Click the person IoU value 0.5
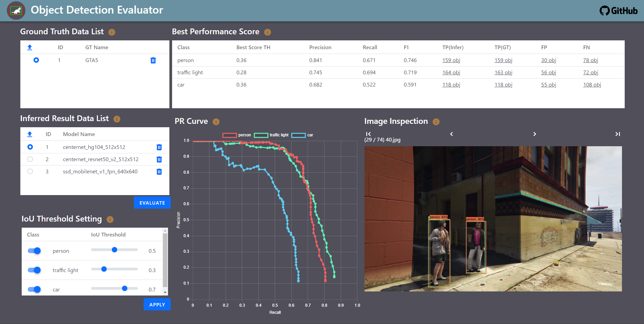Screen dimensions: 644x324 [152, 251]
